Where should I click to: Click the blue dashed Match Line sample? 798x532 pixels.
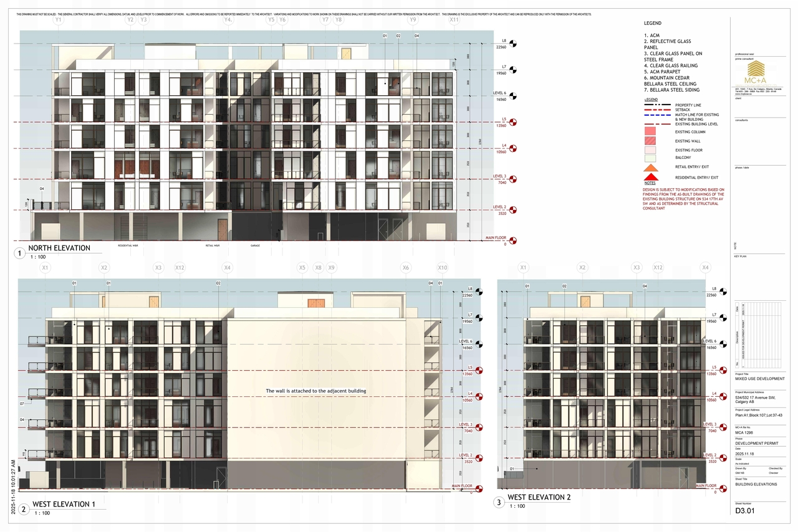point(657,115)
